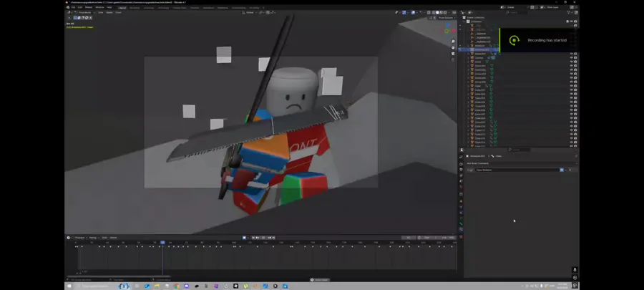Jump to the timeline start frame

coord(253,238)
